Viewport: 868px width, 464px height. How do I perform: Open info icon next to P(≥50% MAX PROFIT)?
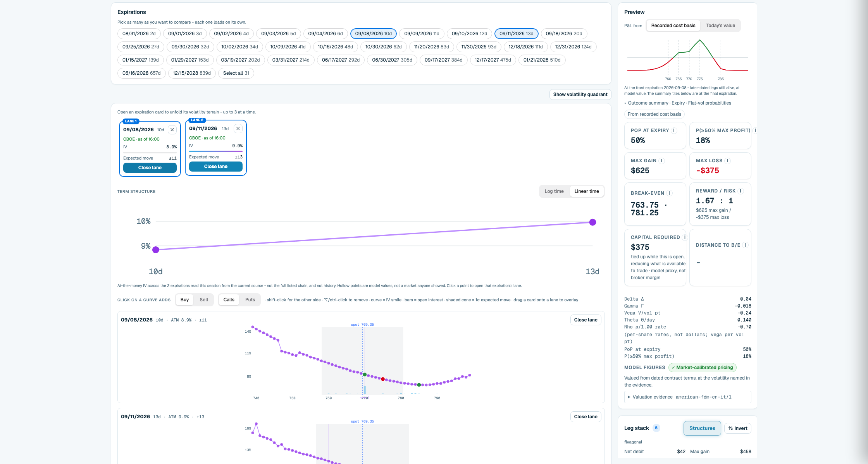755,131
